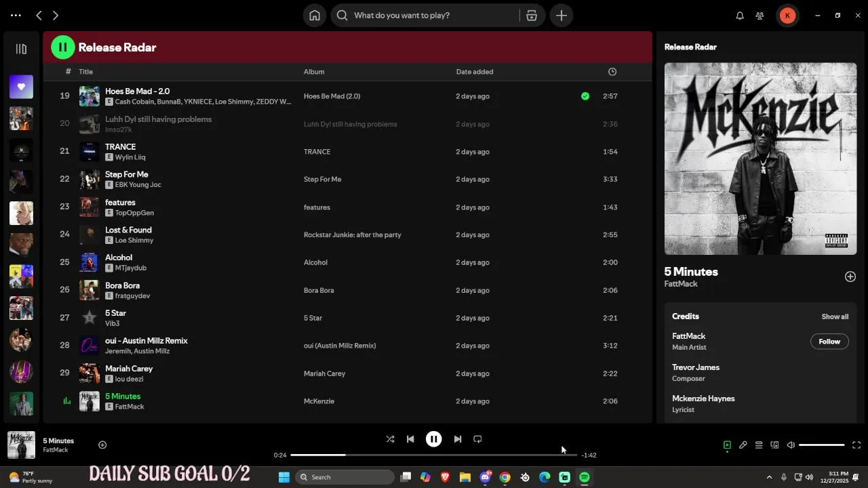The image size is (868, 488).
Task: Go back with the left arrow
Action: 39,15
